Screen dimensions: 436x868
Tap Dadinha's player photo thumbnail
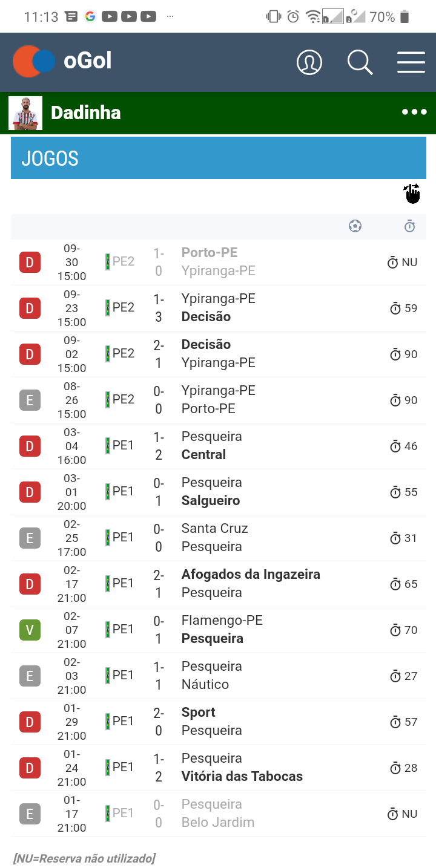point(25,113)
